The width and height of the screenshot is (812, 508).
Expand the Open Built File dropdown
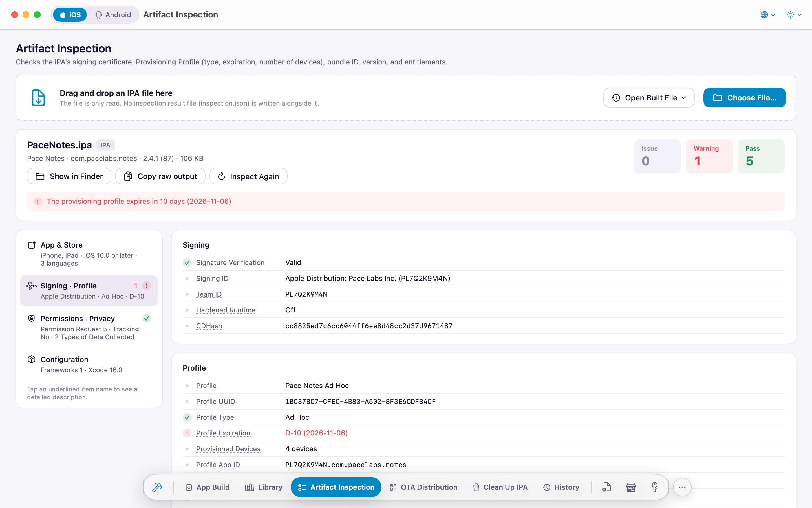tap(648, 98)
